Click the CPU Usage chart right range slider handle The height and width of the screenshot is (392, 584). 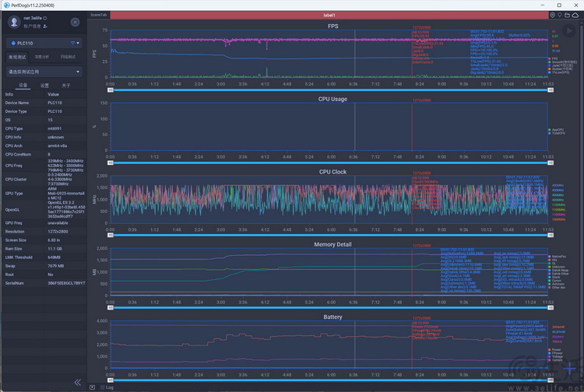click(x=551, y=163)
